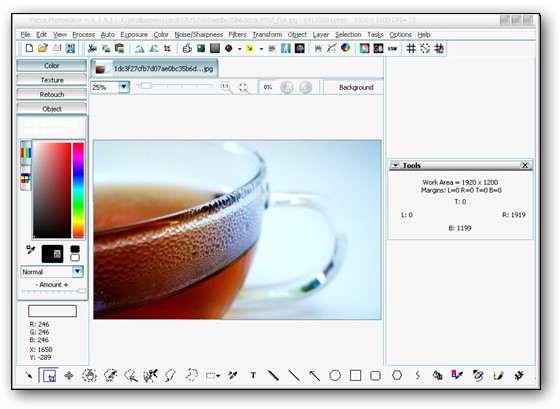Click the vertical hue spectrum bar
560x409 pixels.
(78, 190)
